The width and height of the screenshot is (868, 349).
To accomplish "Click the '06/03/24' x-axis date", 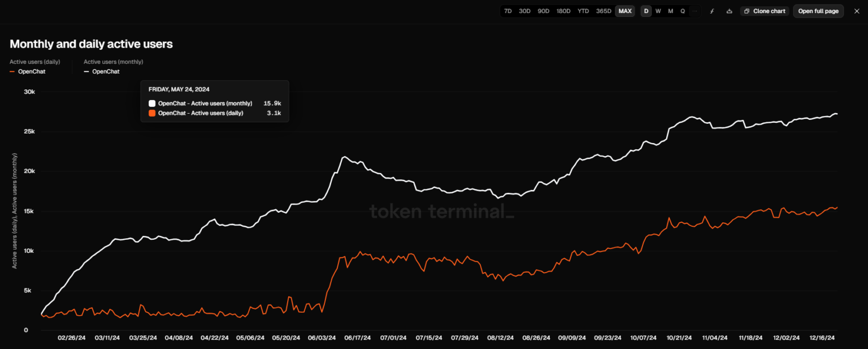I will point(322,338).
